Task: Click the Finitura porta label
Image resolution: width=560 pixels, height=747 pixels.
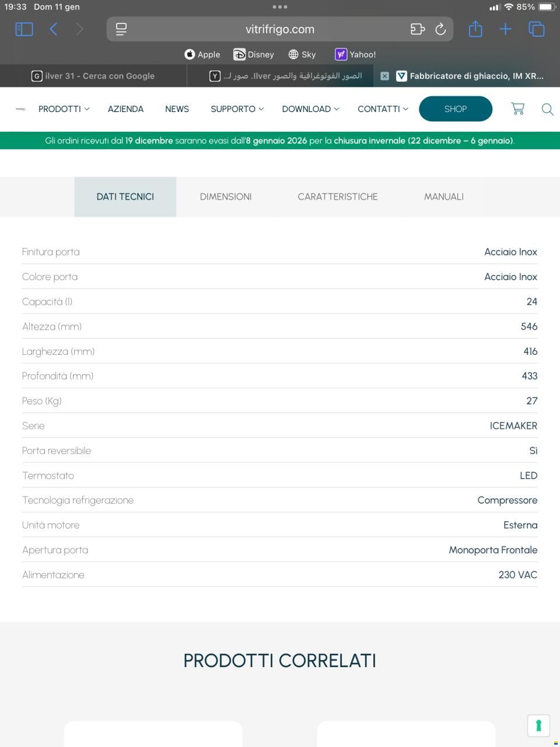Action: [x=51, y=252]
